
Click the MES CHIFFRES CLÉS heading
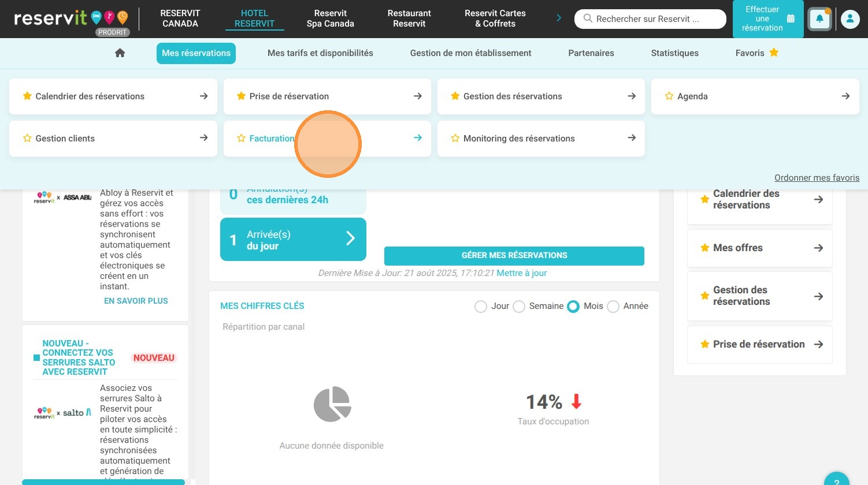click(262, 306)
